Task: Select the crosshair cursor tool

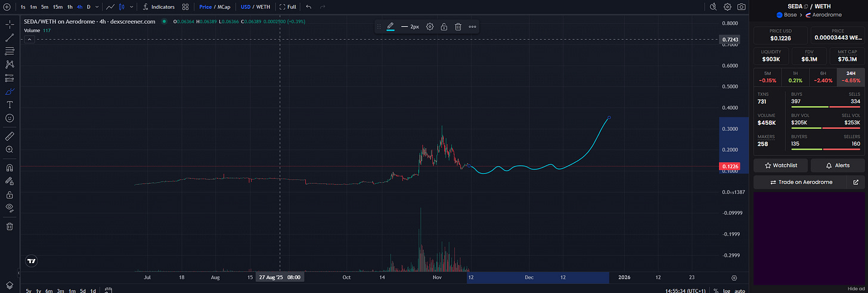Action: click(x=10, y=24)
